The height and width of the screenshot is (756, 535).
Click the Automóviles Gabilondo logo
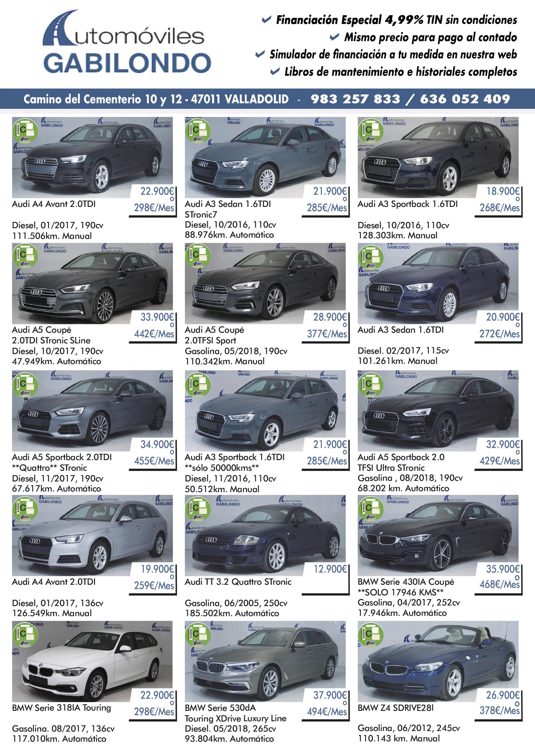[127, 42]
